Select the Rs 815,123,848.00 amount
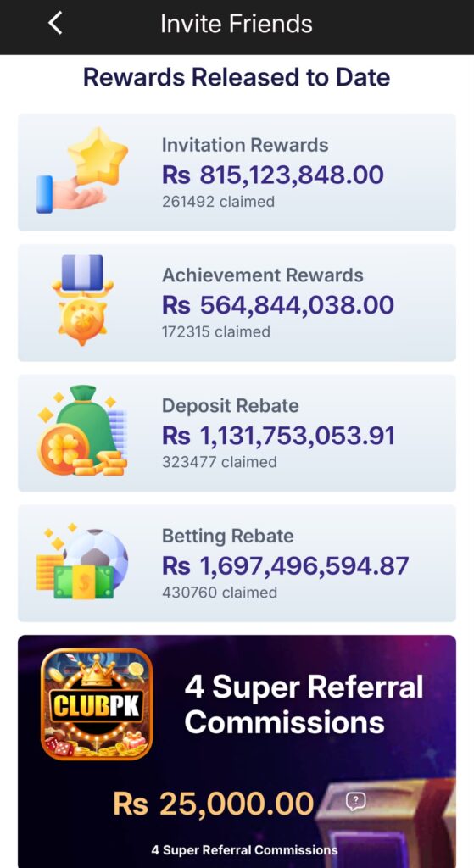Viewport: 474px width, 868px height. tap(273, 175)
